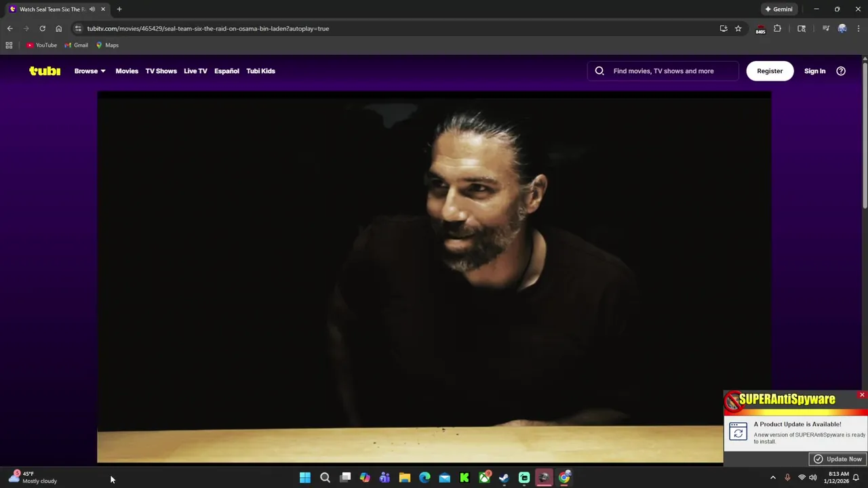Open YouTube bookmark
Viewport: 868px width, 488px height.
[x=42, y=45]
